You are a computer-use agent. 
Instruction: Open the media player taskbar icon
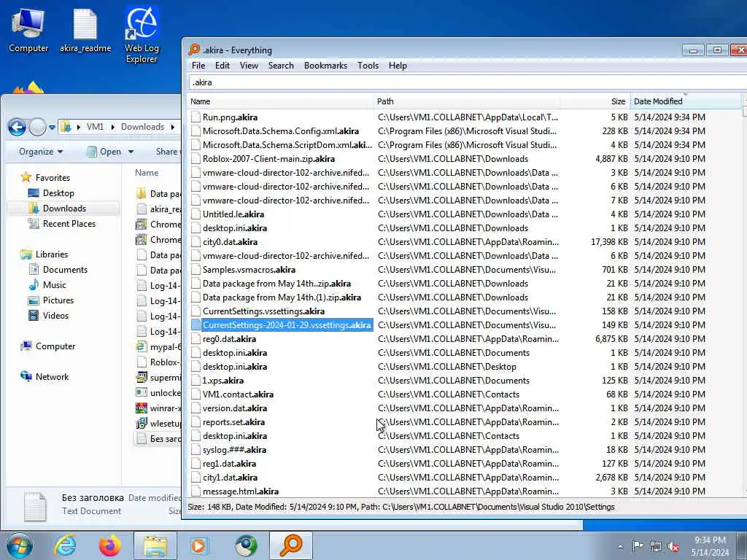tap(198, 545)
